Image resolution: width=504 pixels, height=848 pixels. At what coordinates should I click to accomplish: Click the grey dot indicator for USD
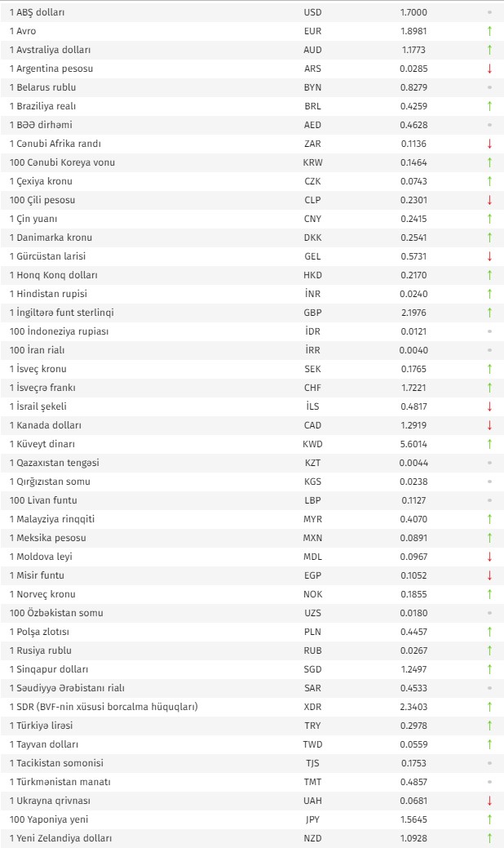tap(489, 12)
